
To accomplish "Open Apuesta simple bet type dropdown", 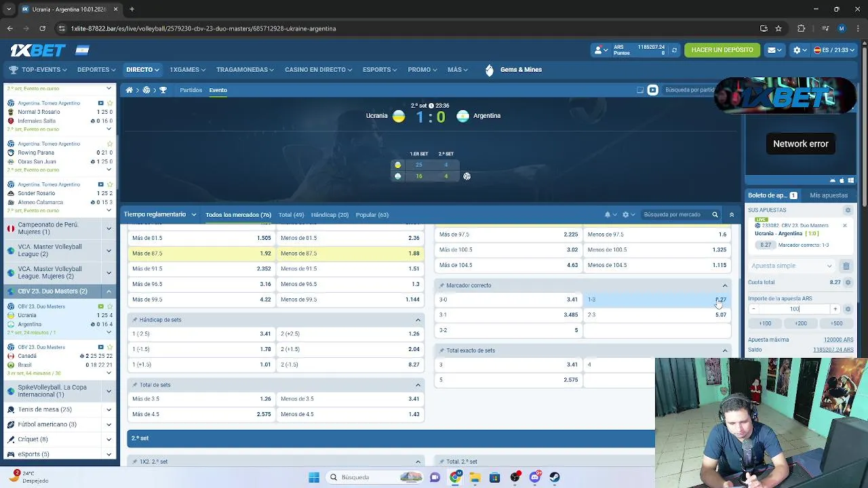I will click(792, 266).
